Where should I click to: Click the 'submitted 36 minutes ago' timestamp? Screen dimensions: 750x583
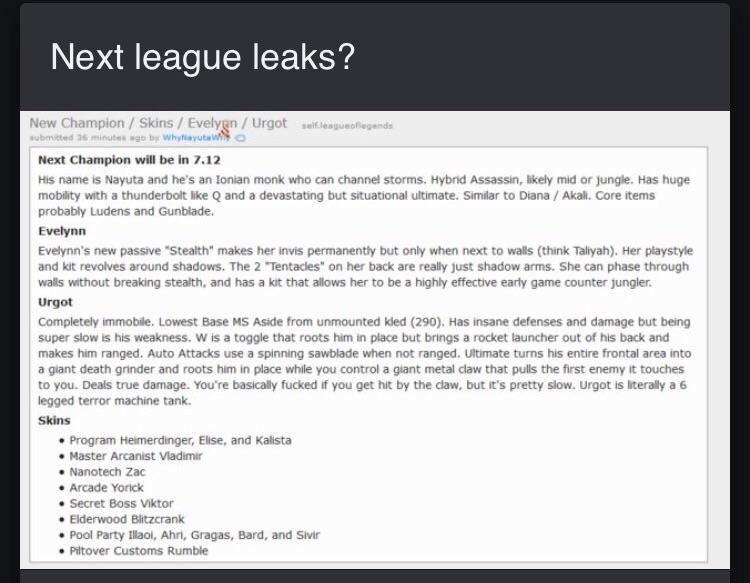click(88, 138)
